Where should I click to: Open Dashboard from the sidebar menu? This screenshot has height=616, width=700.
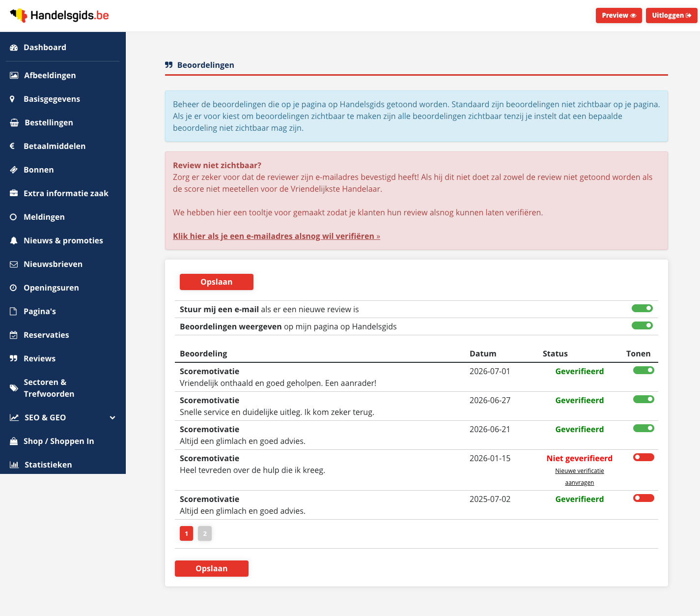pyautogui.click(x=63, y=48)
